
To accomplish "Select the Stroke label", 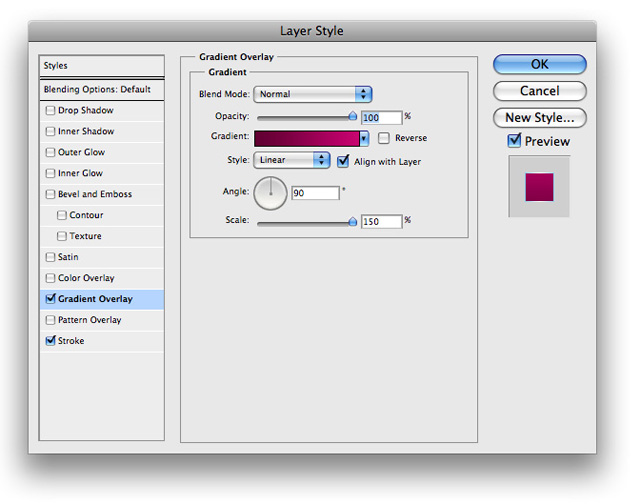I will (71, 341).
